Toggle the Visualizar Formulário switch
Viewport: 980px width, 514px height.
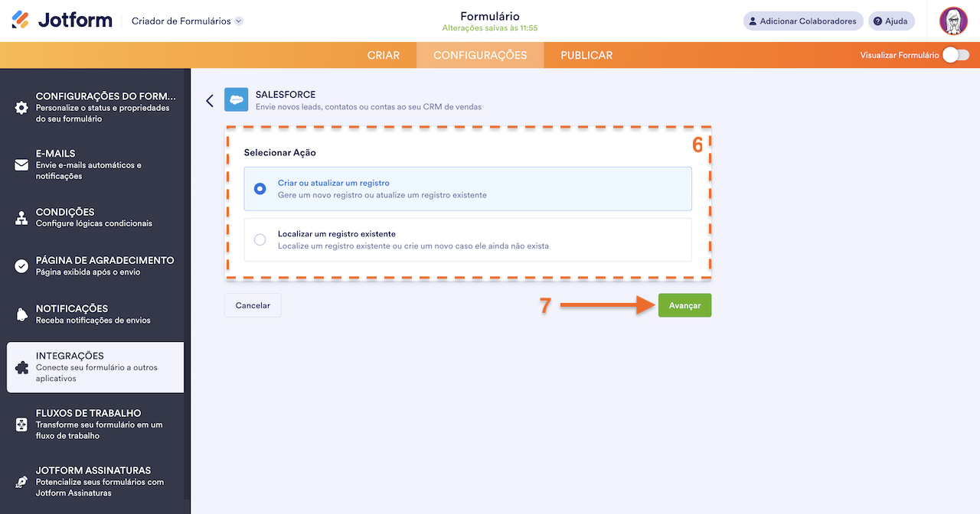click(956, 55)
